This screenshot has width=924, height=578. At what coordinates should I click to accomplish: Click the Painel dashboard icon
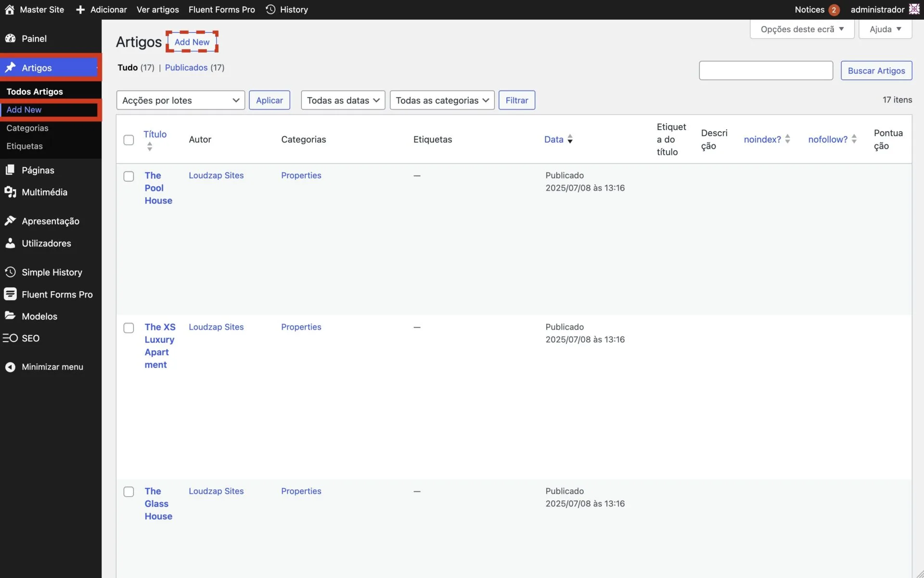10,39
